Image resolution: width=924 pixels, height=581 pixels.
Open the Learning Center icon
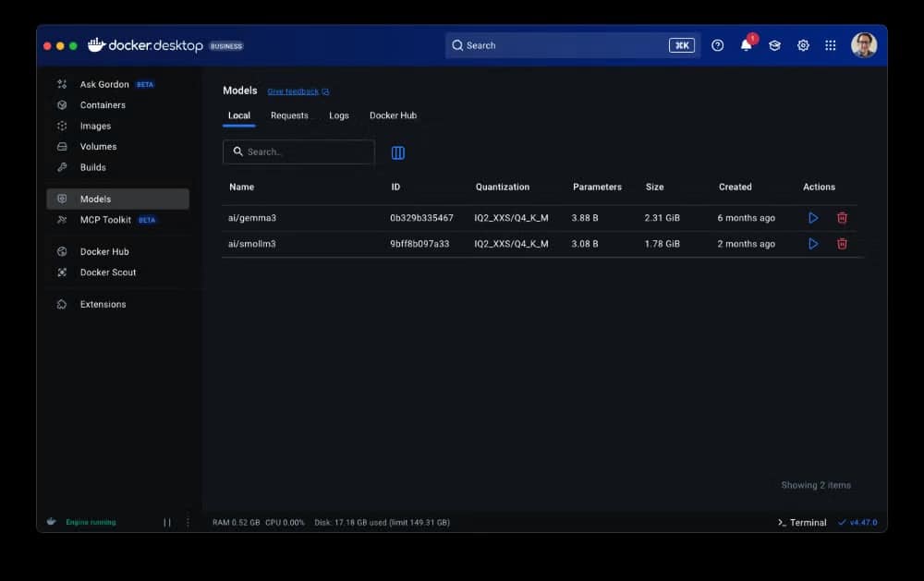[x=774, y=45]
